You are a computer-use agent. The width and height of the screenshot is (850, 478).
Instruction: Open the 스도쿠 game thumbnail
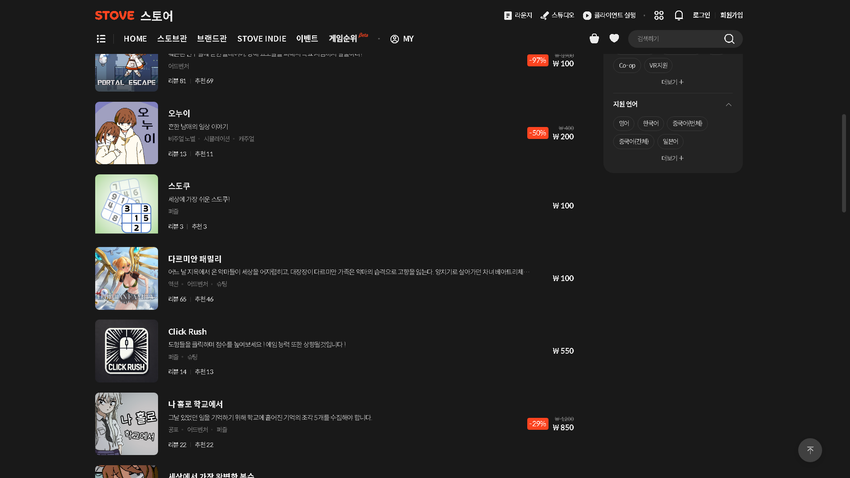click(x=126, y=204)
